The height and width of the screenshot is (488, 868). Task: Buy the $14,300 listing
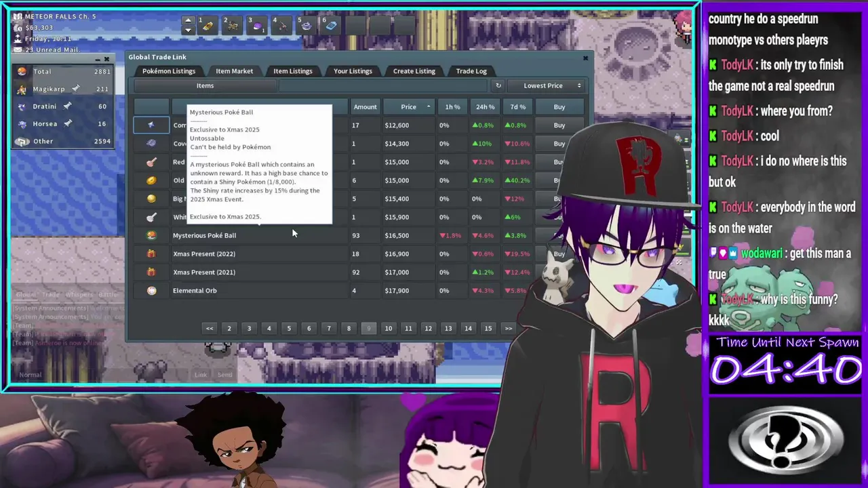pyautogui.click(x=559, y=144)
